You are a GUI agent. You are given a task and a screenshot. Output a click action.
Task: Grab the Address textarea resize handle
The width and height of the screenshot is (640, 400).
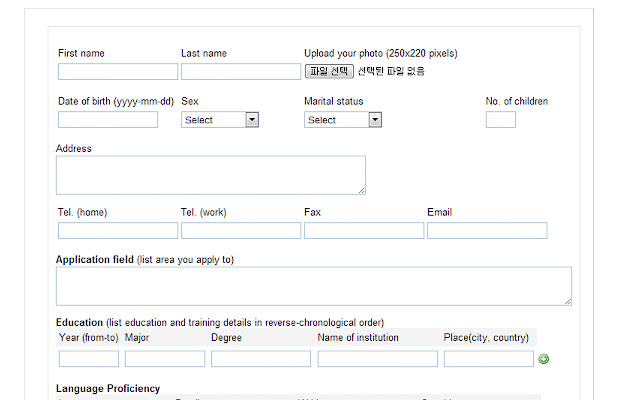coord(361,190)
